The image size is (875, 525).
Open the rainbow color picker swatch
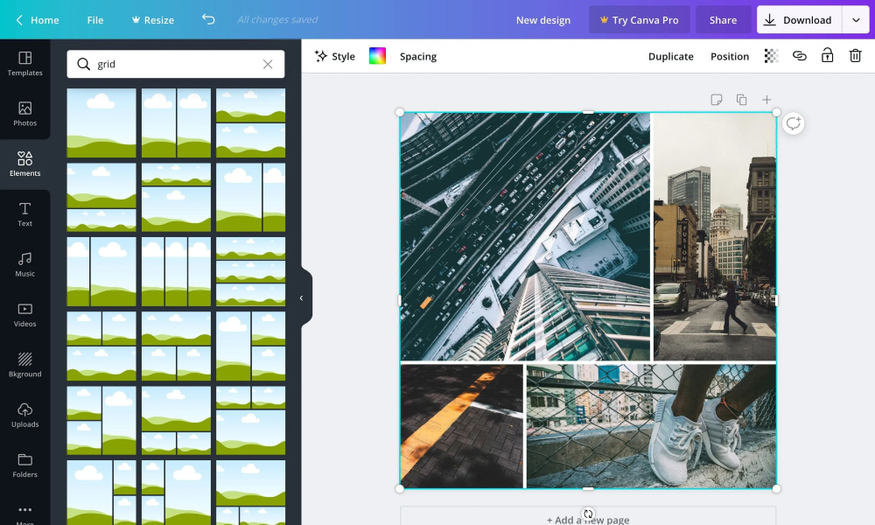[377, 56]
